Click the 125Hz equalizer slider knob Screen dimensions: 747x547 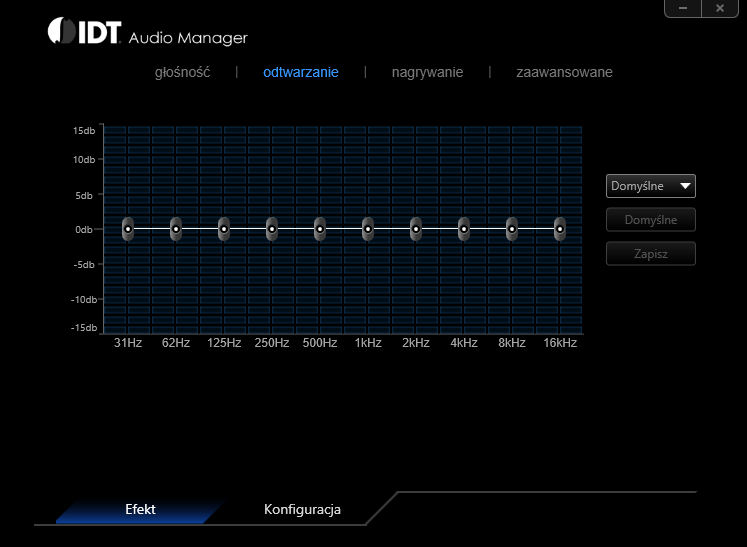(224, 229)
